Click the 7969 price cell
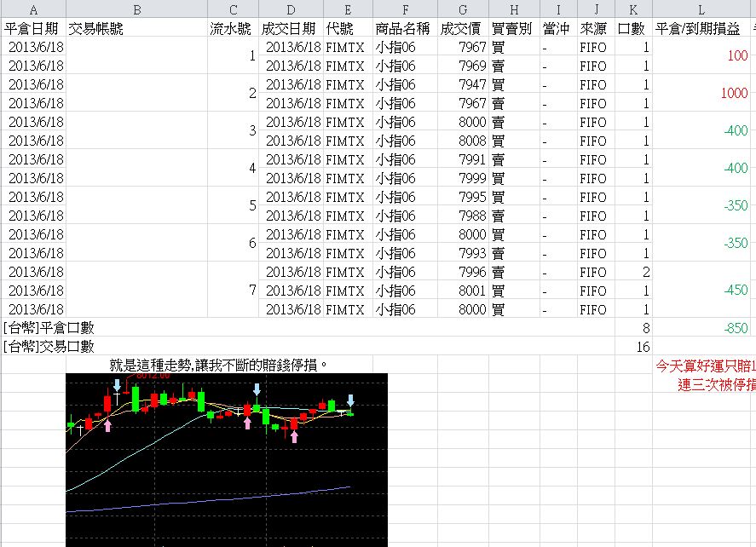Viewport: 756px width, 547px height. pos(464,66)
